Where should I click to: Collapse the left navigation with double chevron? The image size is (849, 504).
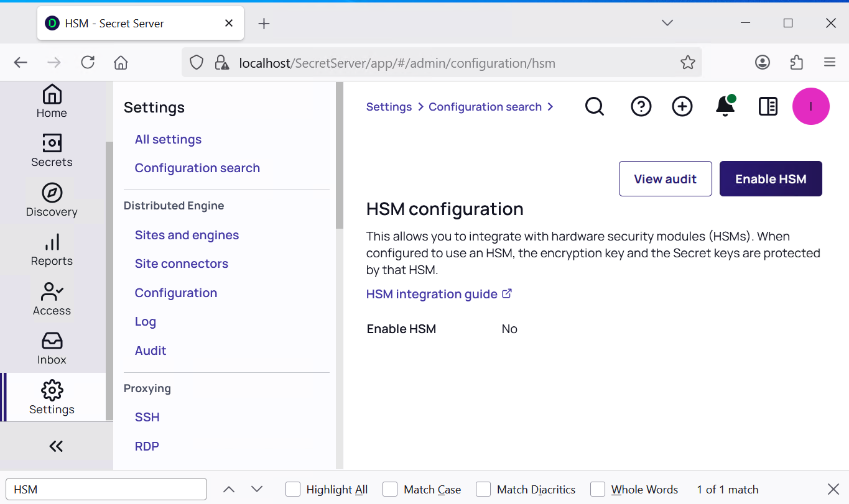56,446
